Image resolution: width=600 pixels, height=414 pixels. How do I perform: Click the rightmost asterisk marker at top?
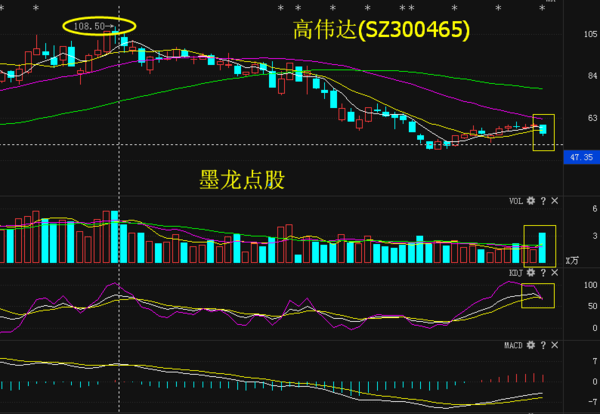point(541,7)
